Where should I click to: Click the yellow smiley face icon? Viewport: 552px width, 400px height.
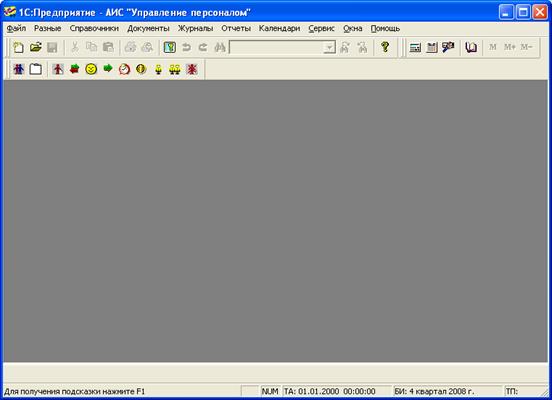(91, 69)
